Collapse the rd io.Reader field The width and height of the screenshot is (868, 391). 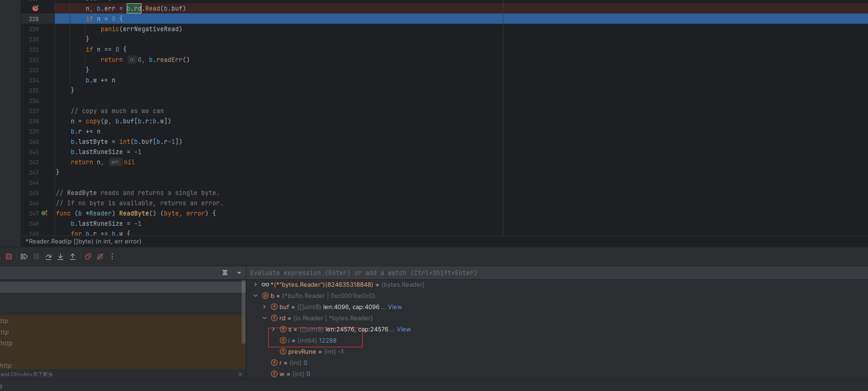264,318
